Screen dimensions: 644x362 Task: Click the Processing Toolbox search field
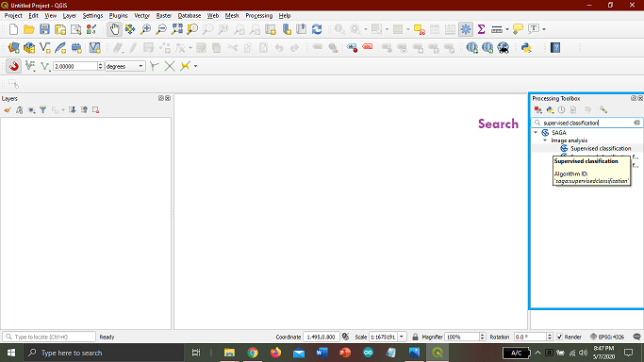tap(586, 123)
